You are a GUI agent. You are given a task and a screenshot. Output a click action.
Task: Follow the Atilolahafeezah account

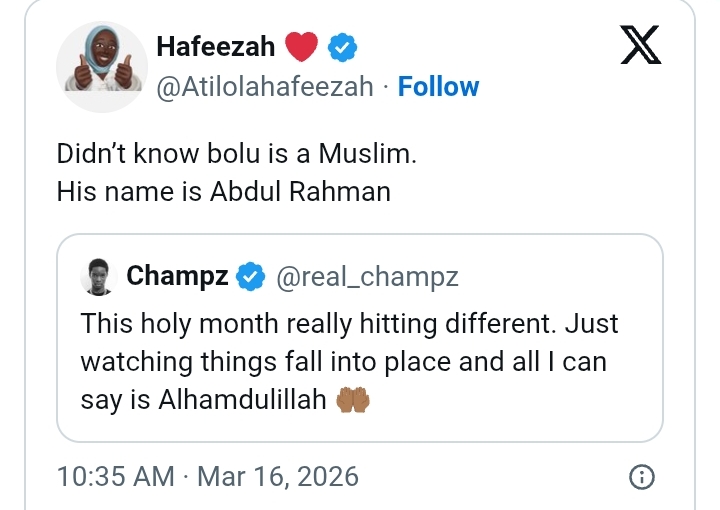point(438,87)
